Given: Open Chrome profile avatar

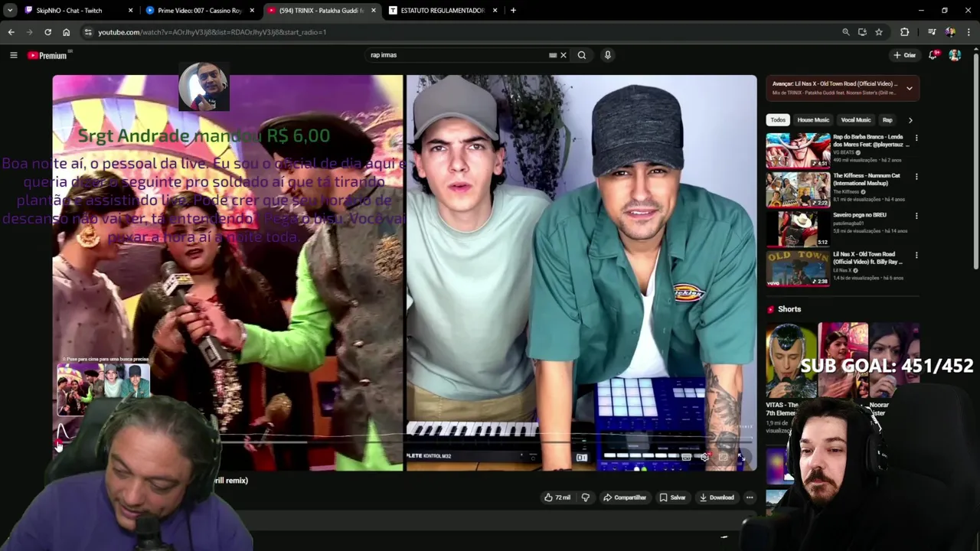Looking at the screenshot, I should 950,32.
